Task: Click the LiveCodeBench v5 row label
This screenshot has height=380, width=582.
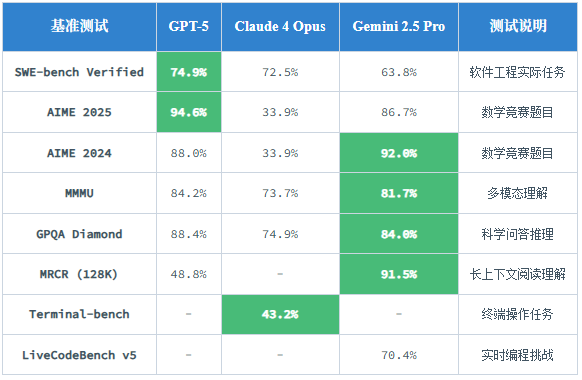Action: point(79,355)
